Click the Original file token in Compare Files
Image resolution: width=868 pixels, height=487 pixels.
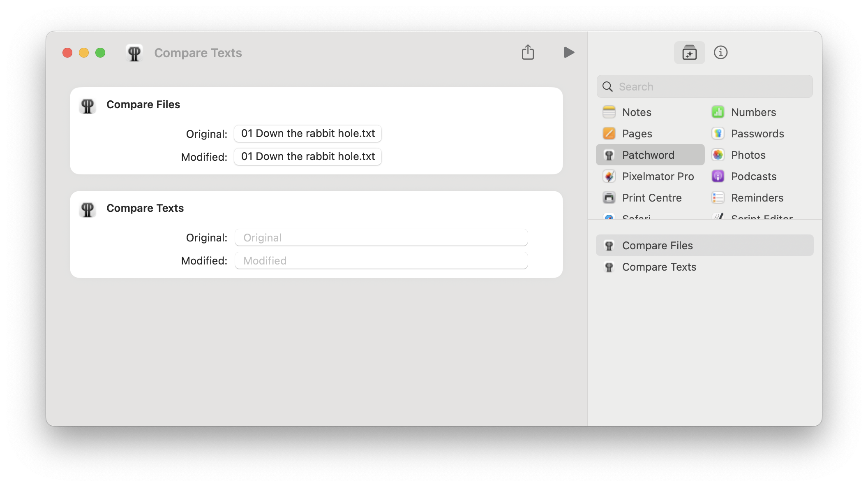click(x=308, y=133)
